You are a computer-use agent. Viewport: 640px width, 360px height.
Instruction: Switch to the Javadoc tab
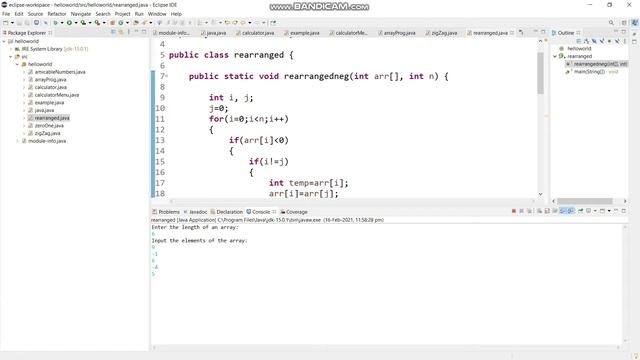click(195, 212)
